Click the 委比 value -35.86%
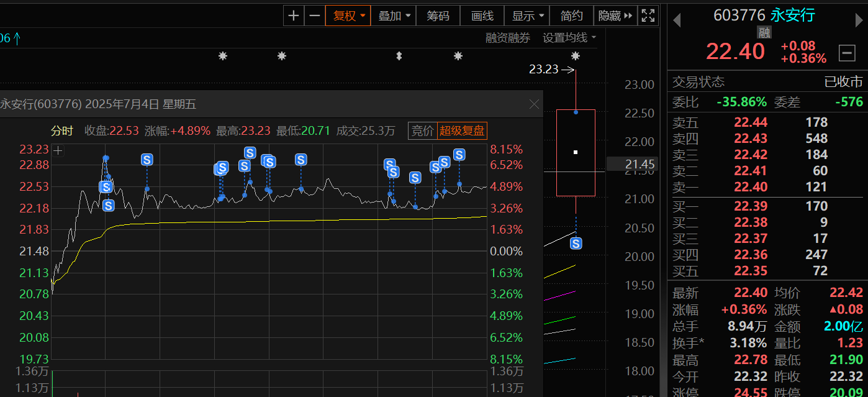 [x=741, y=102]
